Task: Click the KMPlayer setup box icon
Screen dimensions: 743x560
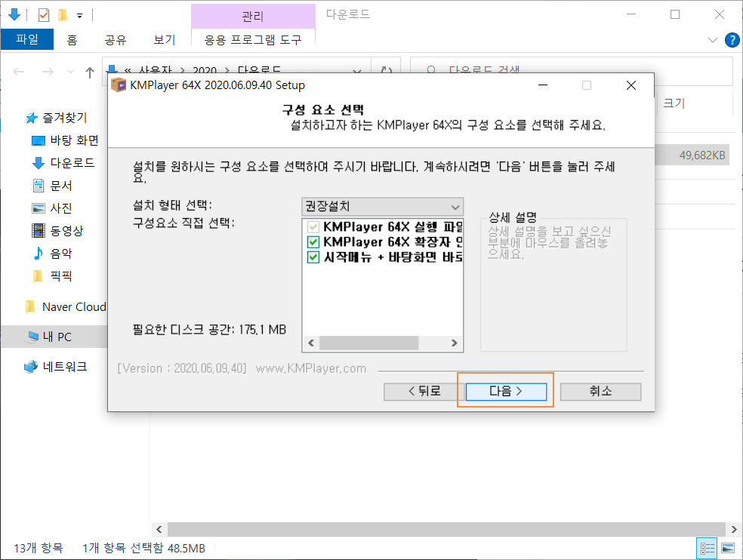Action: point(119,85)
